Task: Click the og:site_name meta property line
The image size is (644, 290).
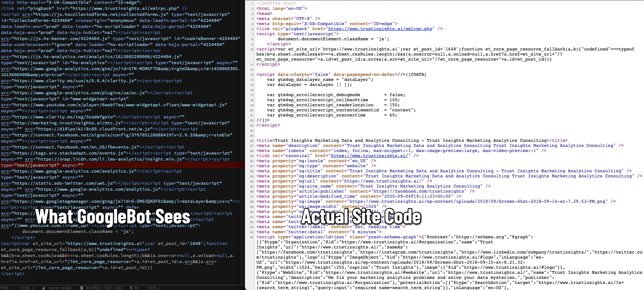Action: tap(373, 186)
